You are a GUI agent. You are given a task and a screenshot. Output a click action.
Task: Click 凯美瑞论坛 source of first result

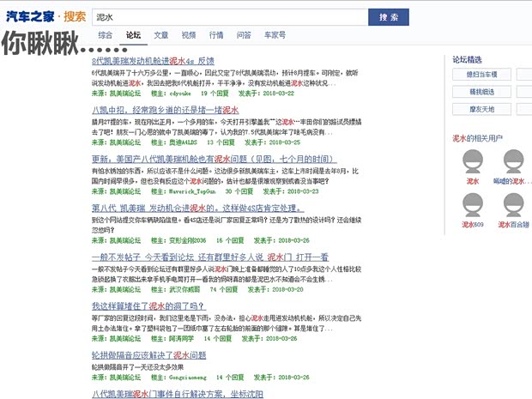[125, 94]
